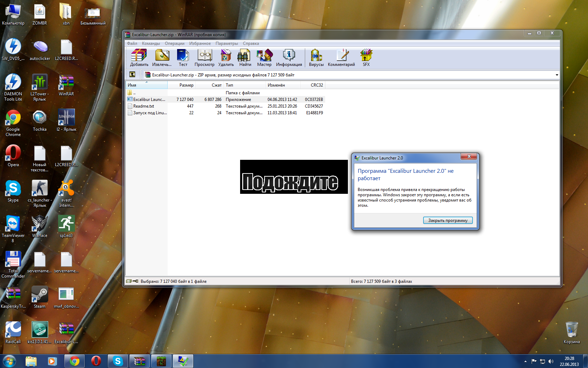The width and height of the screenshot is (588, 368).
Task: Click the Добавить (Add) toolbar icon
Action: point(139,58)
